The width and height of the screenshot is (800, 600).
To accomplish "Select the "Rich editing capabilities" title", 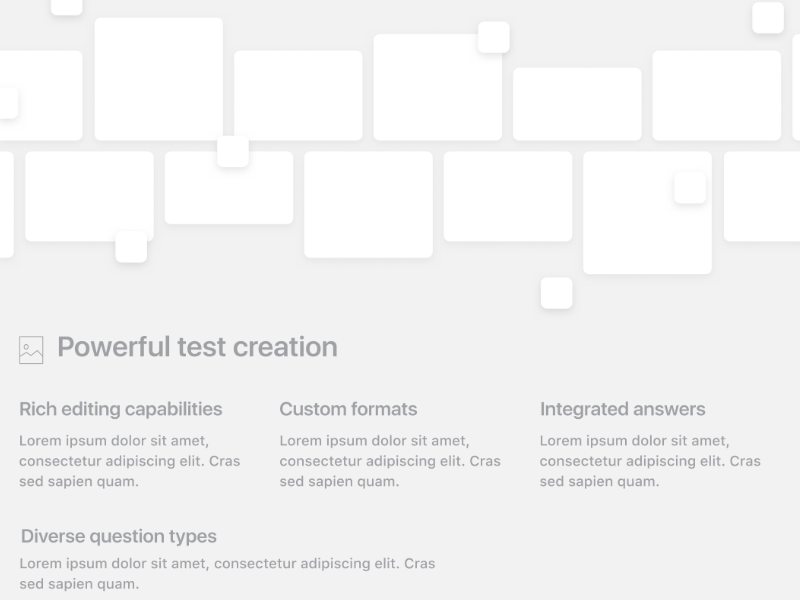I will coord(121,409).
